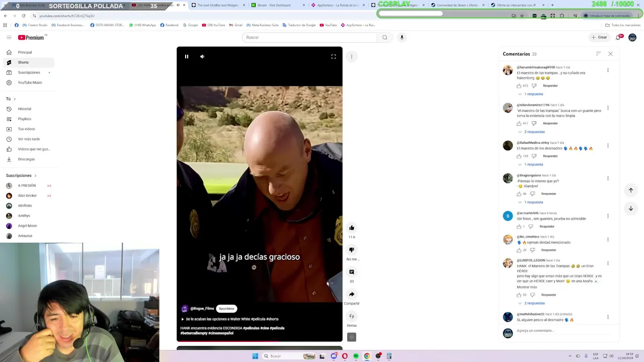Screen dimensions: 644x362
Task: Like the sr.martin545 comment
Action: (519, 226)
